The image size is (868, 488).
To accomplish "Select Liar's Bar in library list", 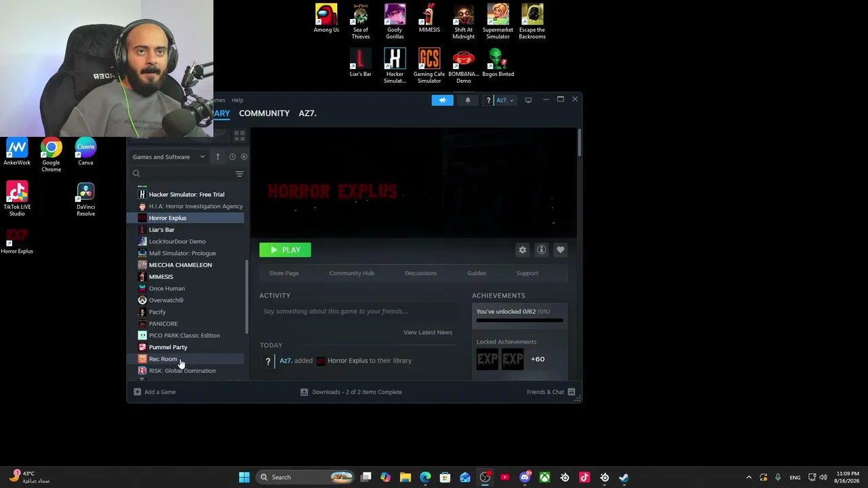I will [x=185, y=230].
